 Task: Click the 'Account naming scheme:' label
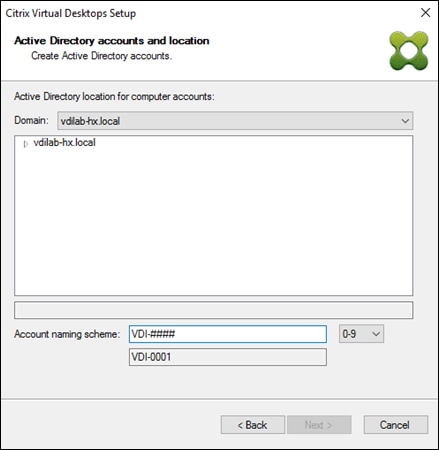[67, 334]
